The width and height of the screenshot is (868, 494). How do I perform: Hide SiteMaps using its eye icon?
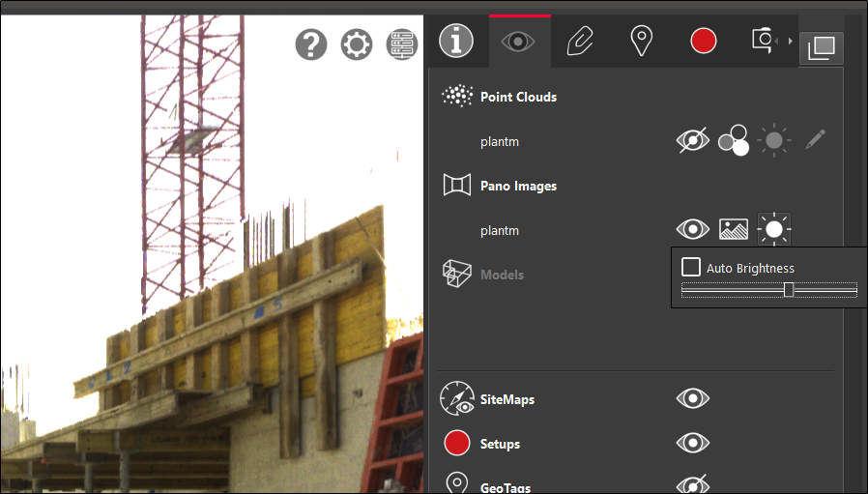692,398
